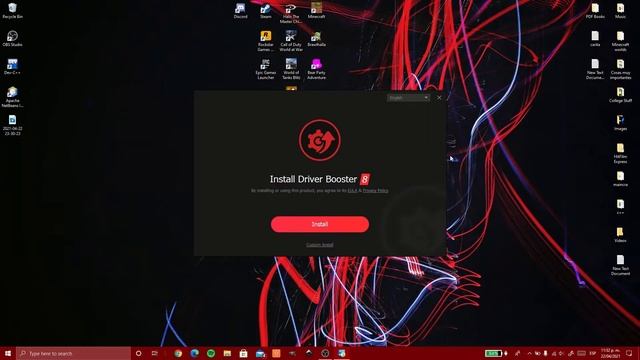Select the Halo Master Chief shortcut
This screenshot has height=360, width=640.
[x=291, y=13]
